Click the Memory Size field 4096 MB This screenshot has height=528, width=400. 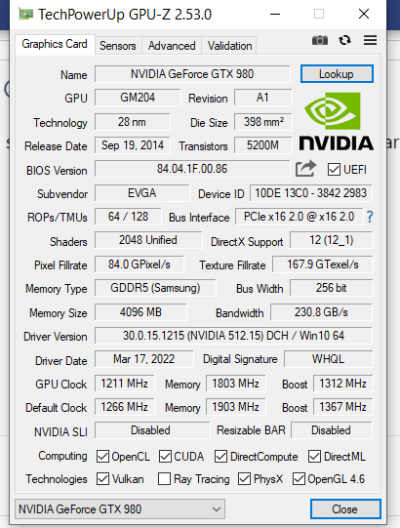(141, 312)
